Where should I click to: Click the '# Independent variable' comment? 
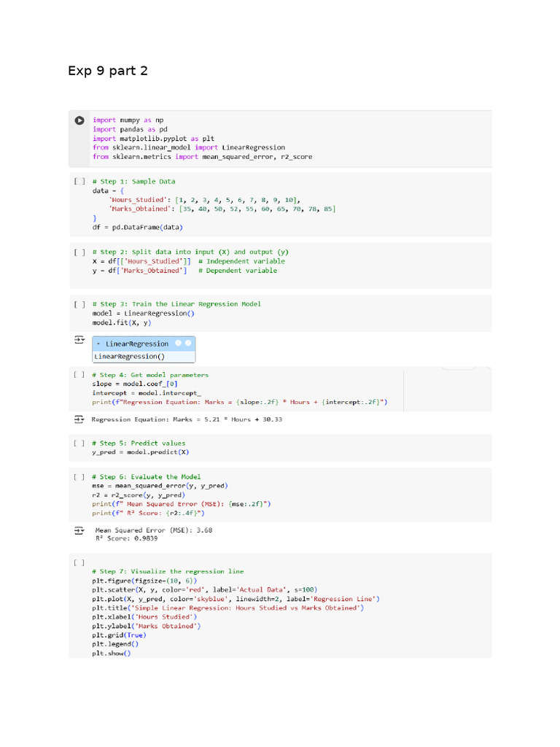click(242, 261)
